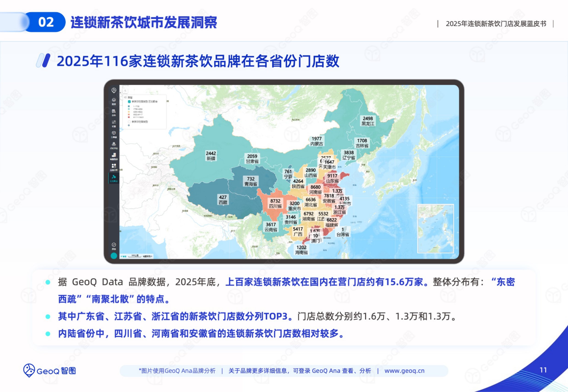Viewport: 568px width, 392px height.
Task: Click the map search magnifier button
Action: tap(125, 91)
